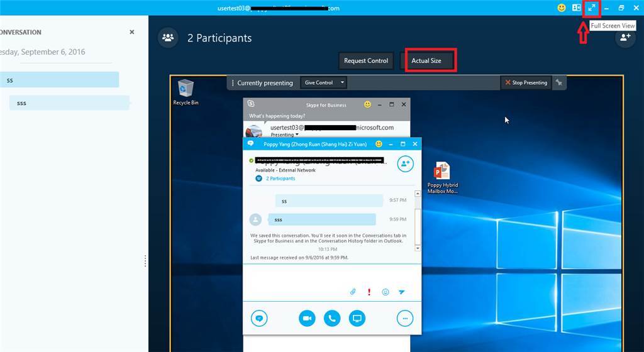644x352 pixels.
Task: Start video with the camera button
Action: click(x=307, y=318)
